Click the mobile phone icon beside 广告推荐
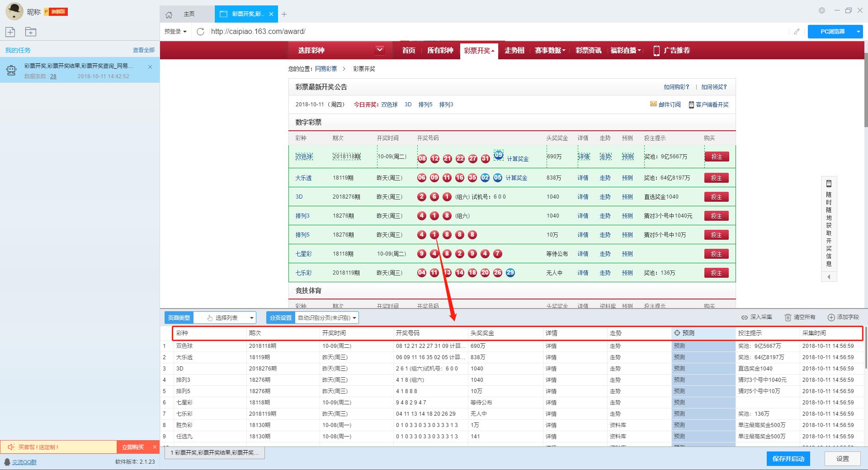 tap(656, 51)
